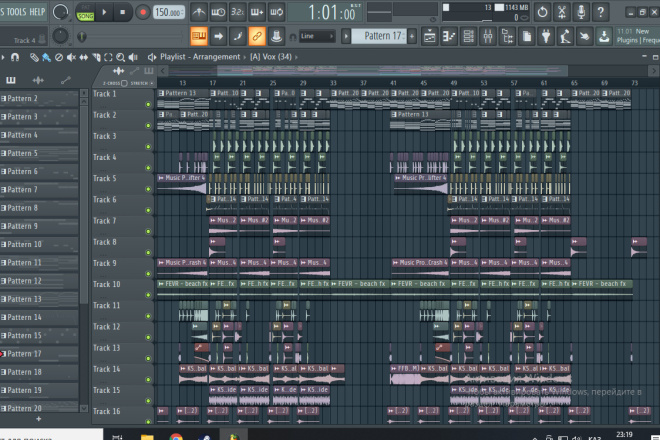Click the orange link multilink controllers icon
660x440 pixels.
coord(257,36)
